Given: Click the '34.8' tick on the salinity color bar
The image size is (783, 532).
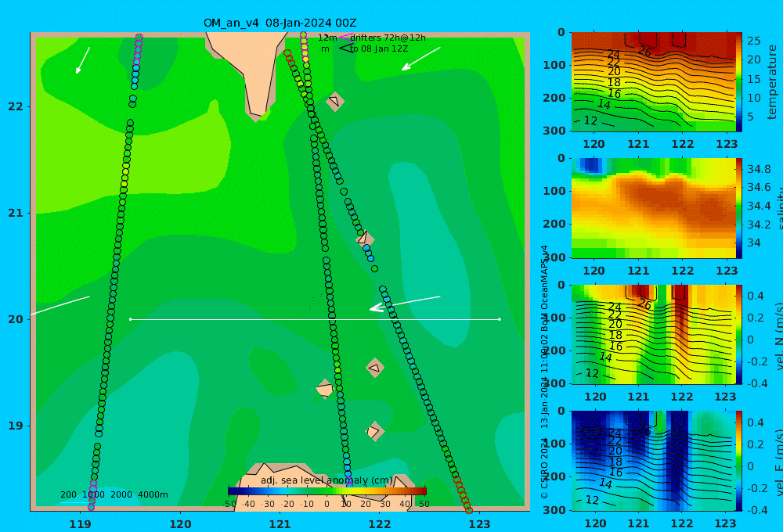Looking at the screenshot, I should point(759,169).
